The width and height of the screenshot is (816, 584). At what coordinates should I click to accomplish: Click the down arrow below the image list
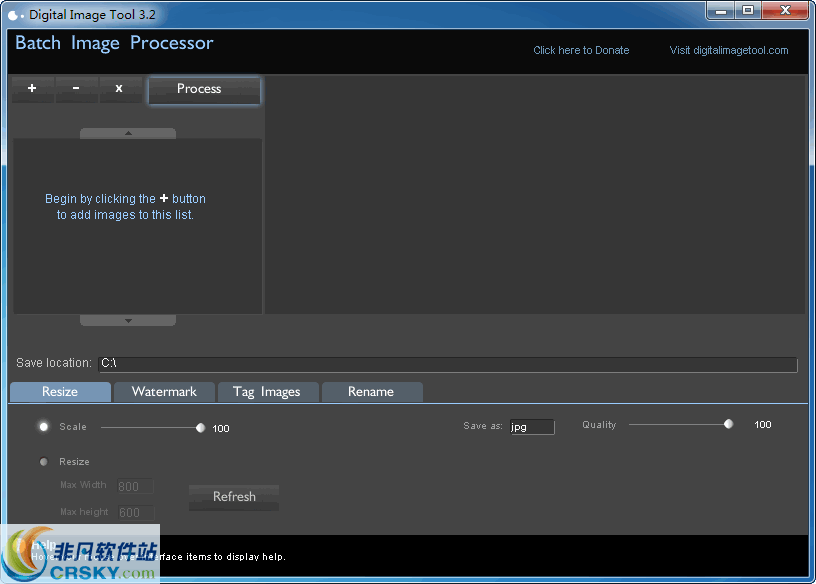pyautogui.click(x=127, y=319)
